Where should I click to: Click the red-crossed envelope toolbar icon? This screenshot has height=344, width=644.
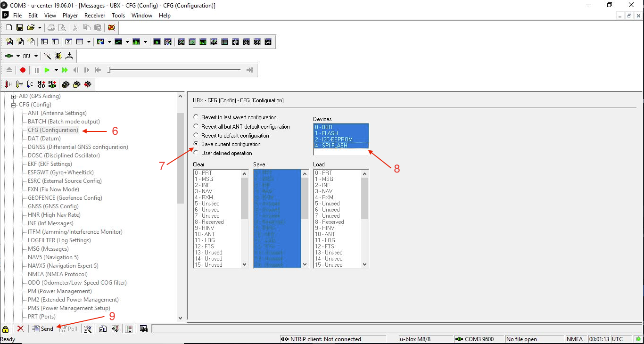point(111,28)
